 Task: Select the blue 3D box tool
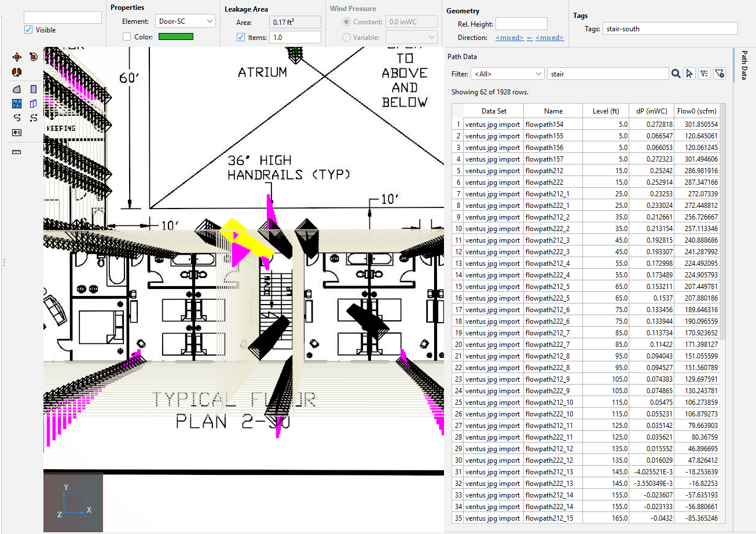click(x=34, y=104)
